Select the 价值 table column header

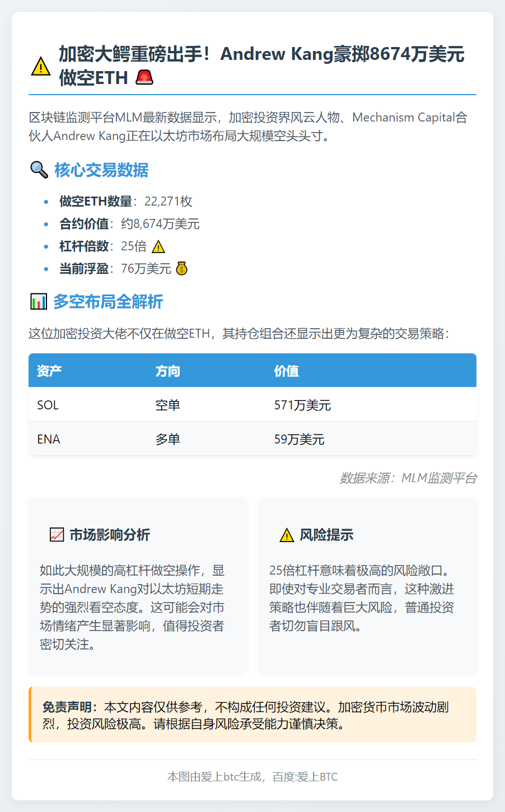tap(286, 371)
